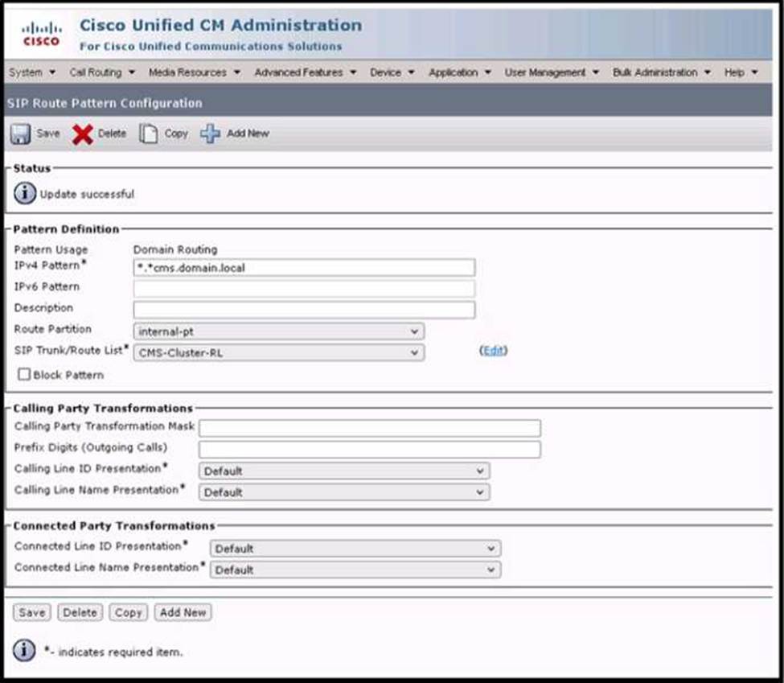Open the Device menu

392,72
